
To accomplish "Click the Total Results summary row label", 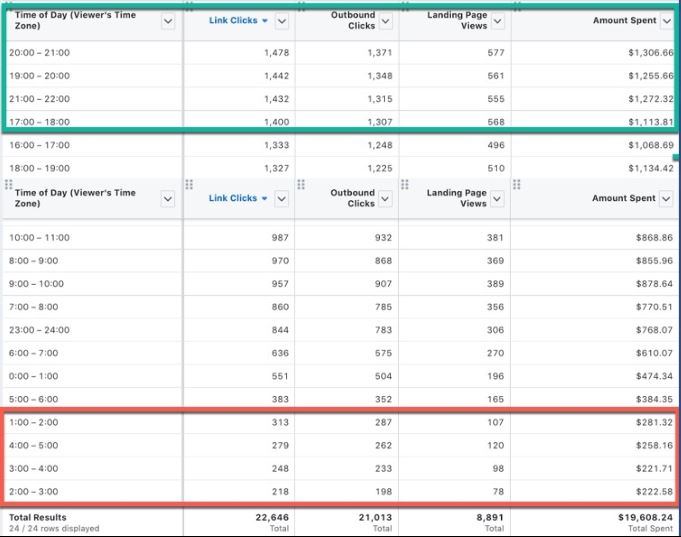I will (38, 517).
